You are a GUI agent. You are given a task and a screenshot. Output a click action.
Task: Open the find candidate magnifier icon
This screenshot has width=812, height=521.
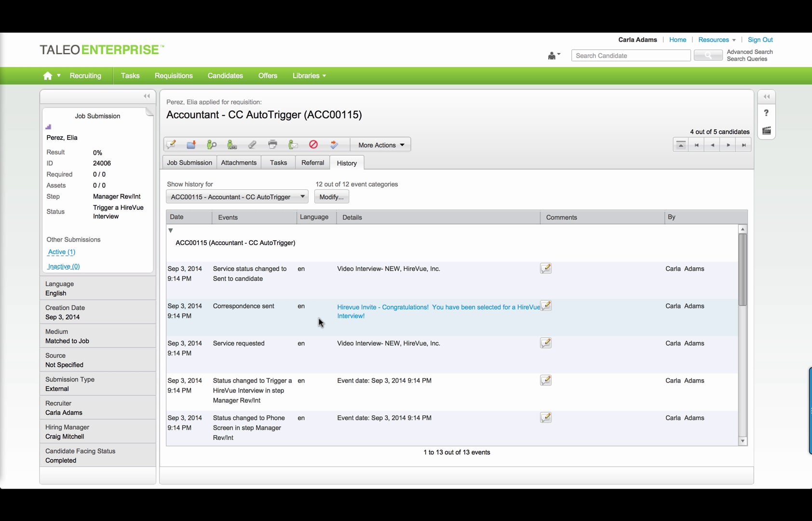pos(212,144)
